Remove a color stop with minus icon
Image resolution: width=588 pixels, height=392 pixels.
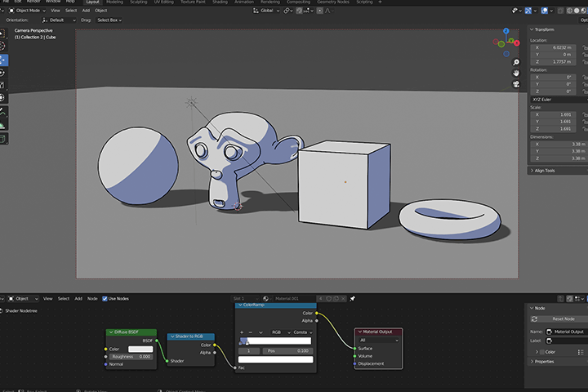(251, 332)
